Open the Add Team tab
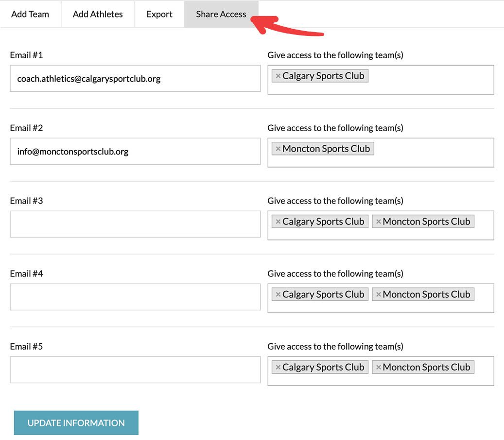The height and width of the screenshot is (440, 504). tap(30, 14)
